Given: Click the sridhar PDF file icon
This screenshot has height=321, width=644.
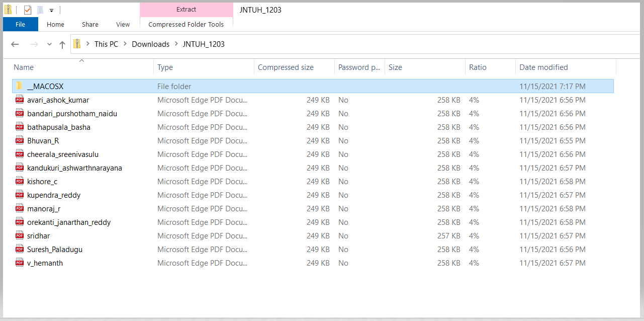Looking at the screenshot, I should [x=20, y=236].
